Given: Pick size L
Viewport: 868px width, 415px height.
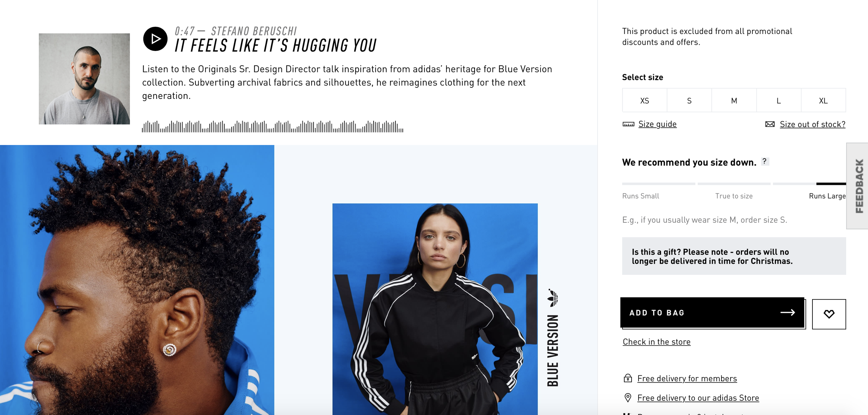Looking at the screenshot, I should pyautogui.click(x=779, y=100).
